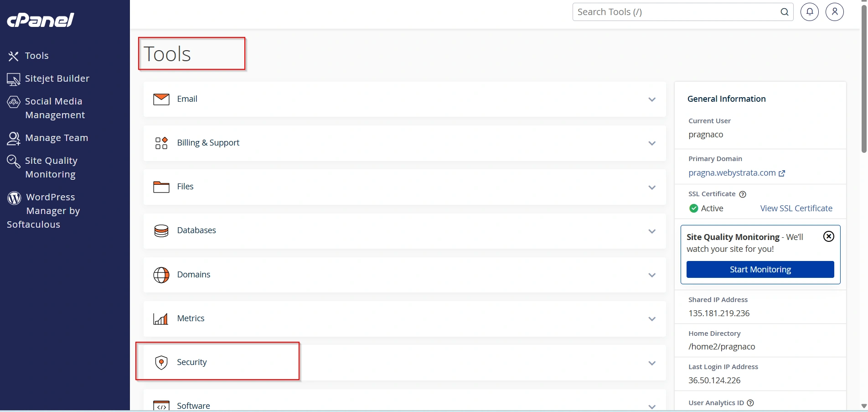Select Tools in the sidebar
Screen dimensions: 868x412
tap(37, 56)
